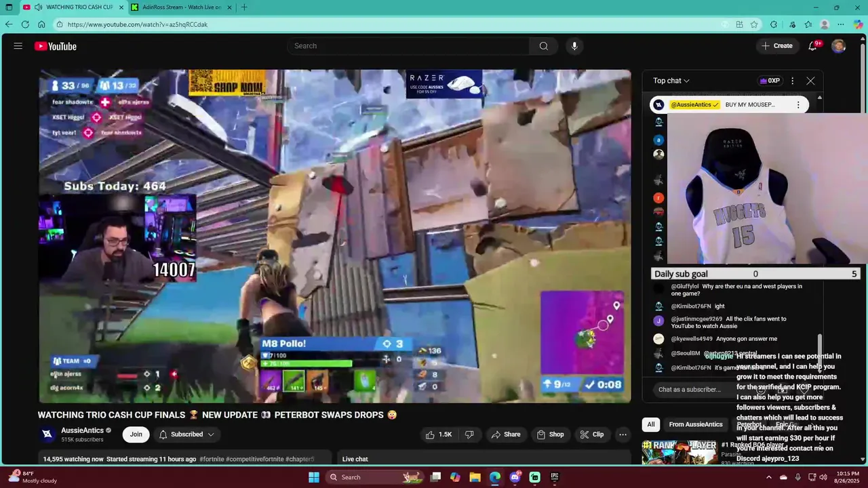
Task: Open the browser tab actions menu icon
Action: 9,7
